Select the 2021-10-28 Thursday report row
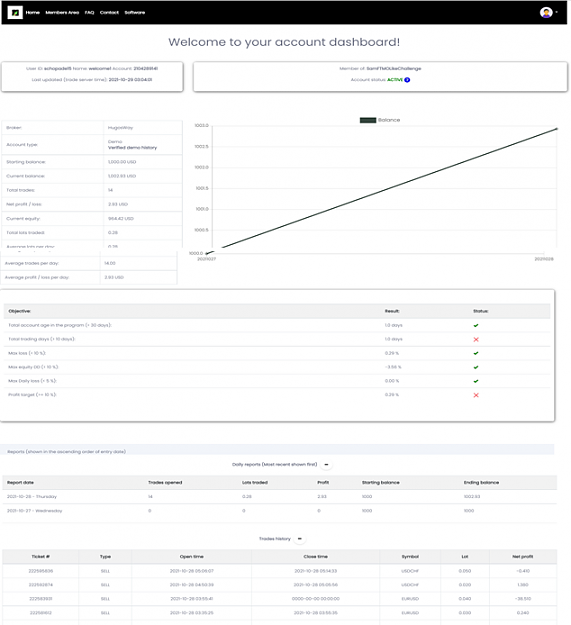 click(280, 497)
